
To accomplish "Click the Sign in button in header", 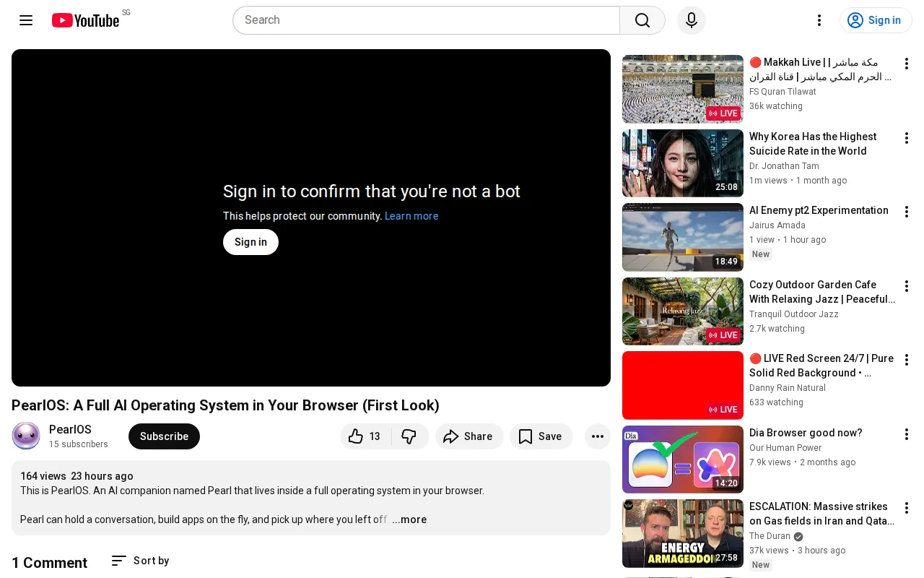I will click(x=876, y=20).
